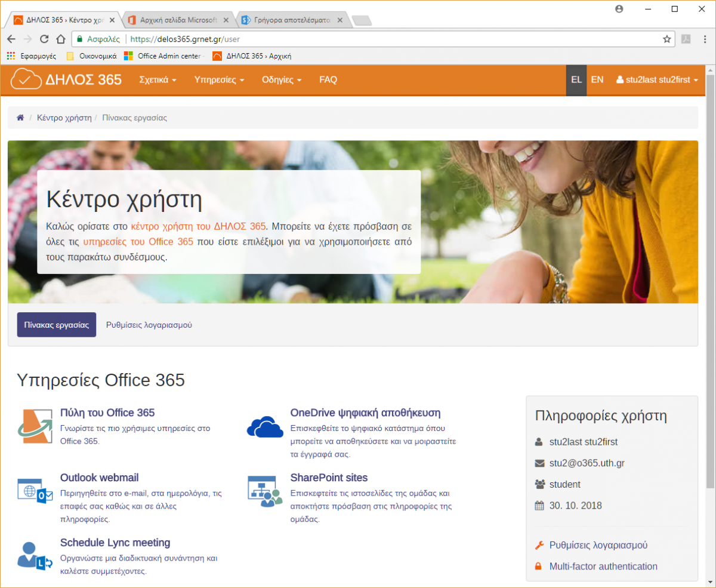
Task: Go back with browser back arrow
Action: pyautogui.click(x=11, y=39)
